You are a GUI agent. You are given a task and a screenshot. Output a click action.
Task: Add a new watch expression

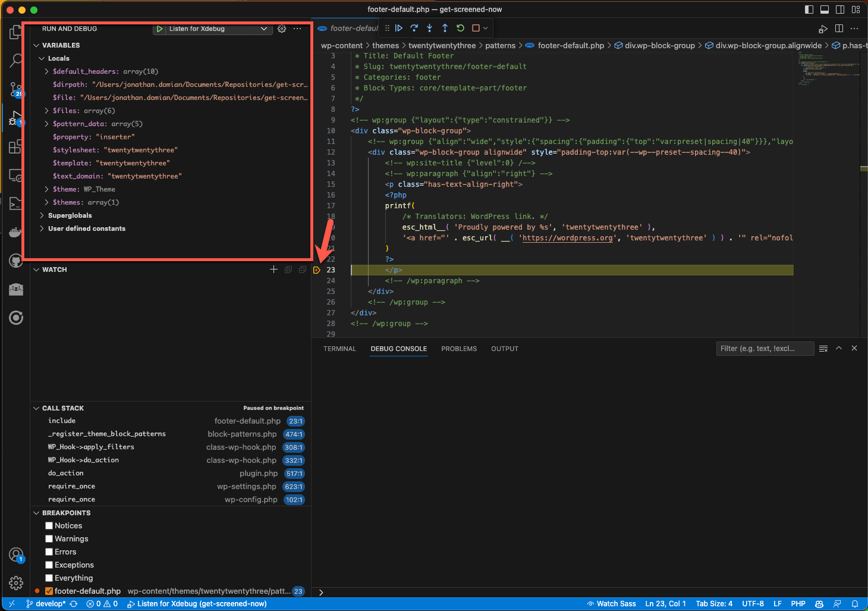coord(273,269)
